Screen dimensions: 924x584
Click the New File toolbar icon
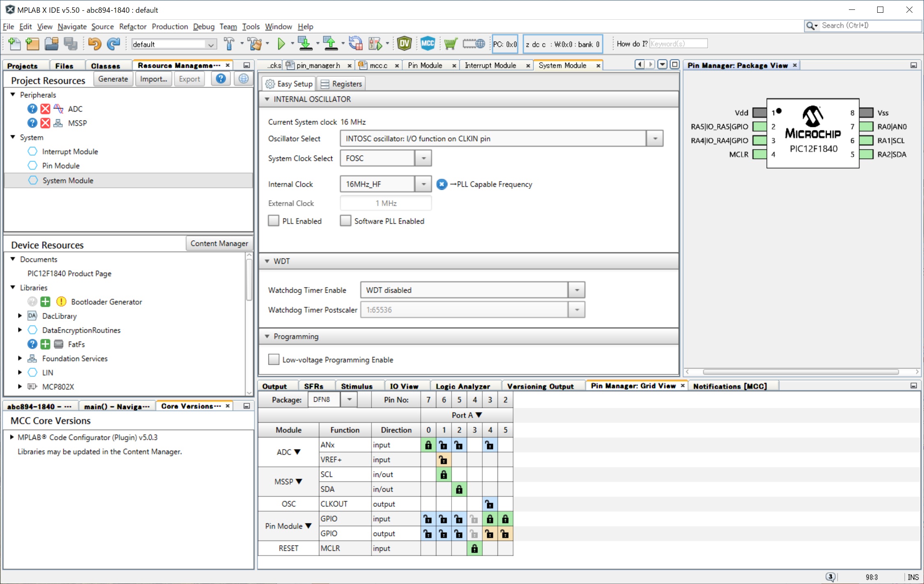(x=14, y=44)
